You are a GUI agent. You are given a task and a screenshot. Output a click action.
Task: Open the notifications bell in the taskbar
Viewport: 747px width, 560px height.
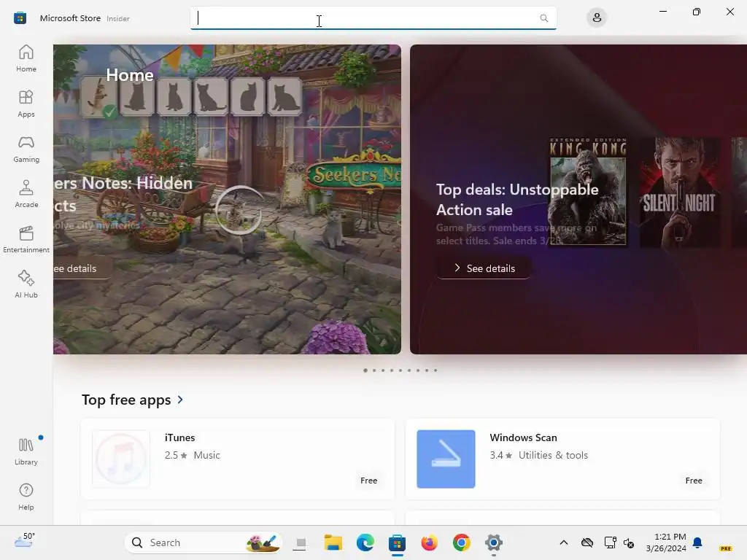point(697,542)
